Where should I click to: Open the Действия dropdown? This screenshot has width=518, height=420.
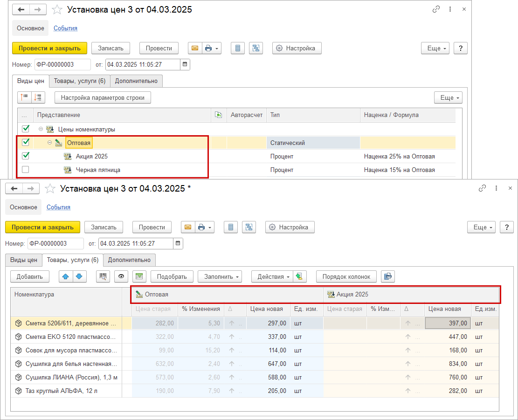[x=272, y=276]
